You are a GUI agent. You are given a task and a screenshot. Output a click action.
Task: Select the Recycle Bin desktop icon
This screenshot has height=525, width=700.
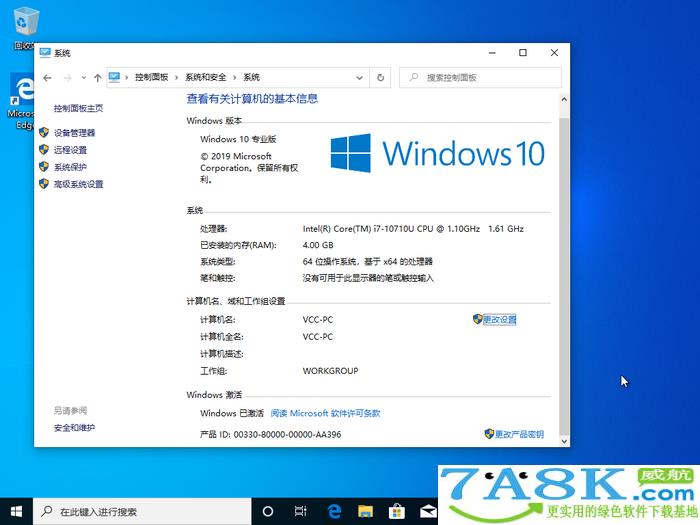pyautogui.click(x=25, y=28)
